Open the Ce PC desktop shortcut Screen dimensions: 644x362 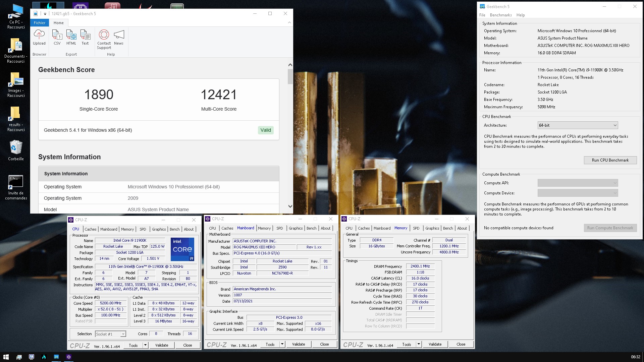tap(16, 16)
